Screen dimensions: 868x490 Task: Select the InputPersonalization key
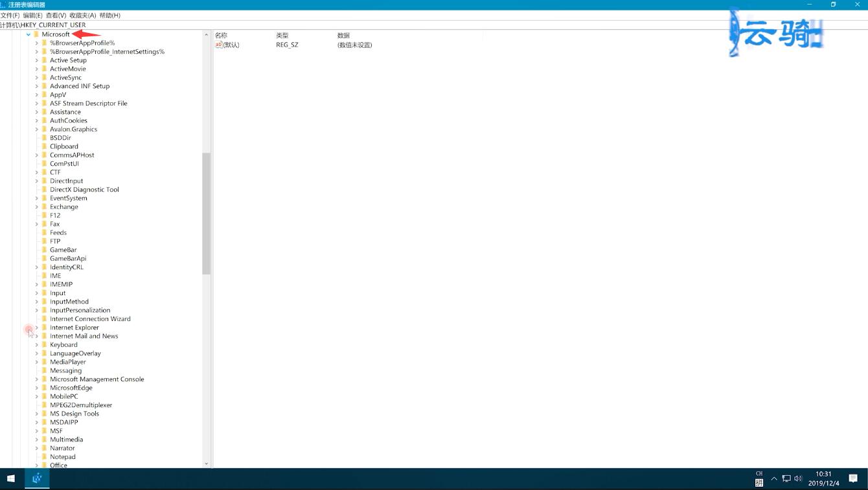click(80, 311)
